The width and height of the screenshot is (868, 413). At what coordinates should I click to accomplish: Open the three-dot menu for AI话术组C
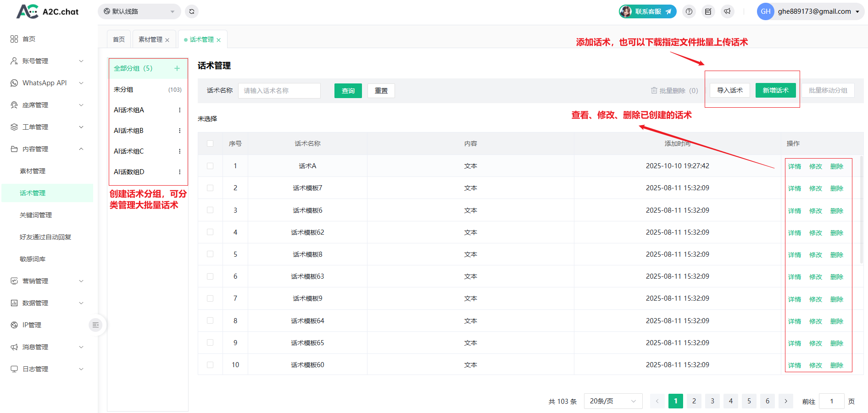pos(179,151)
